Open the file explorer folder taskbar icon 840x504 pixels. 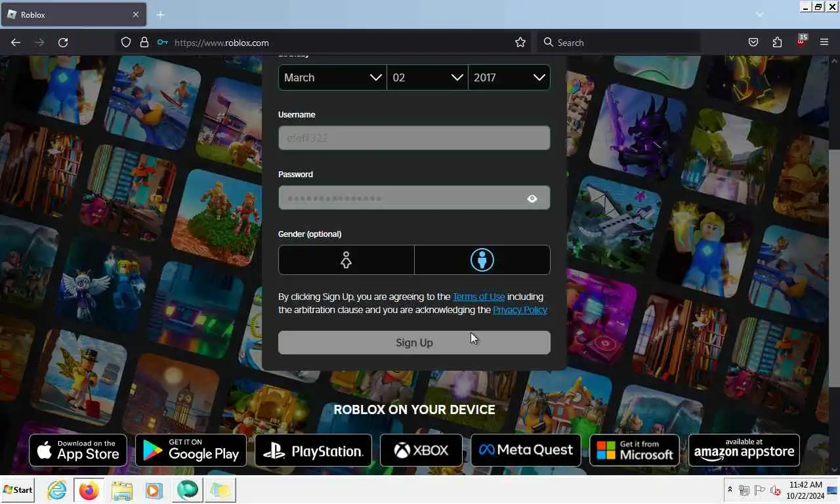[x=122, y=490]
